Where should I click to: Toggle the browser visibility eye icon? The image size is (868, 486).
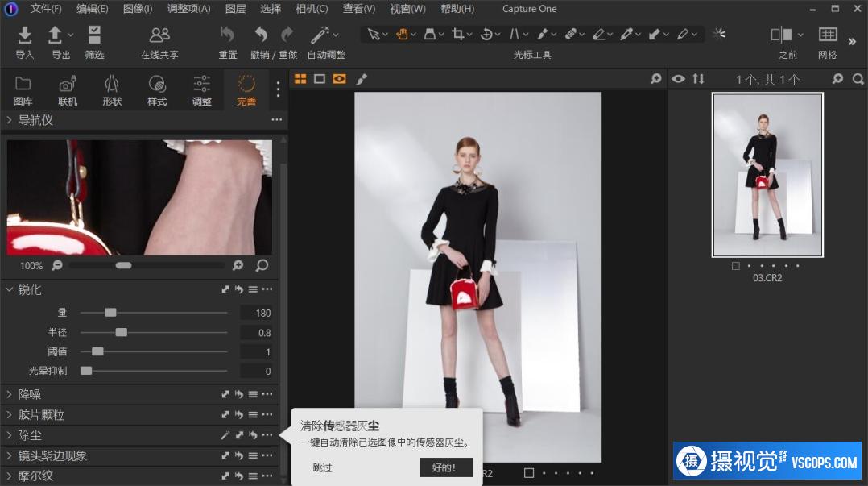click(x=679, y=79)
